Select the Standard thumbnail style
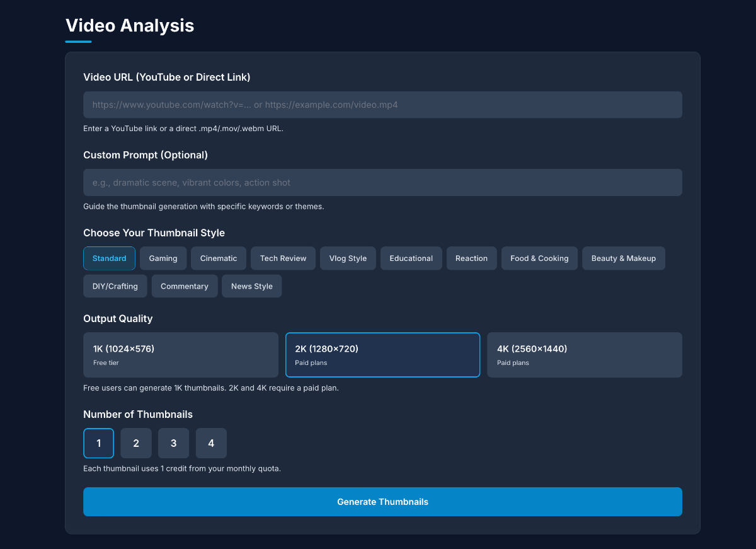 click(109, 258)
